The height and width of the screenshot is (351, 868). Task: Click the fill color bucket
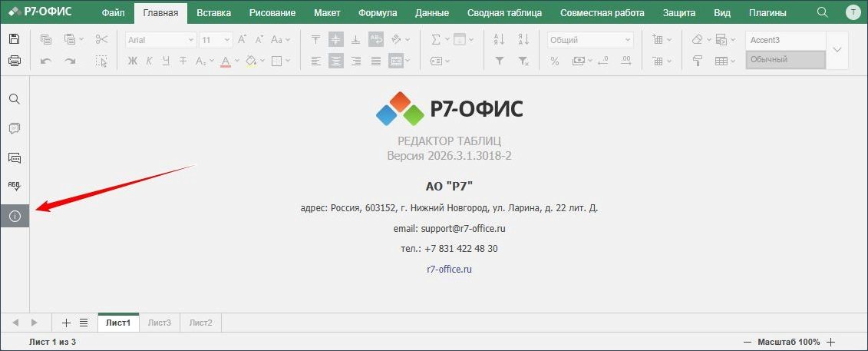tap(251, 61)
